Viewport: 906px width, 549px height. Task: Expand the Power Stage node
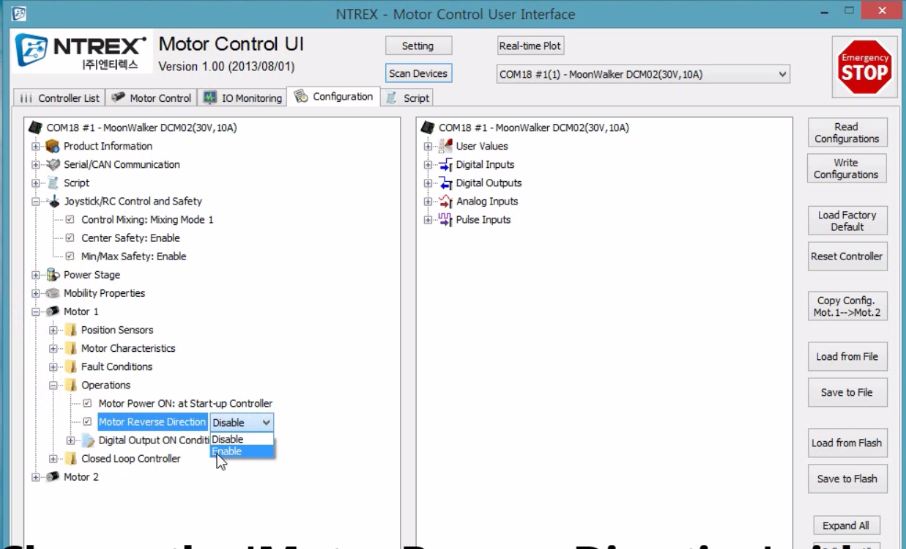pyautogui.click(x=36, y=274)
